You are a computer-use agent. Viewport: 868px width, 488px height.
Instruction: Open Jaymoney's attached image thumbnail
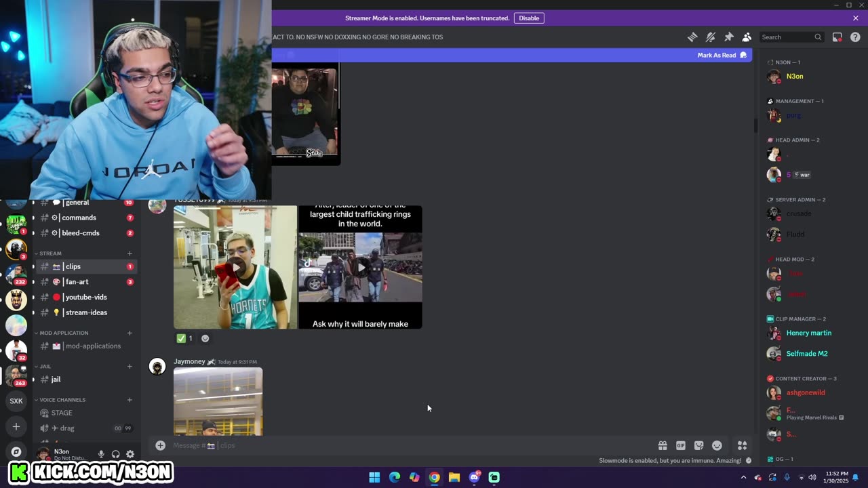pyautogui.click(x=218, y=401)
